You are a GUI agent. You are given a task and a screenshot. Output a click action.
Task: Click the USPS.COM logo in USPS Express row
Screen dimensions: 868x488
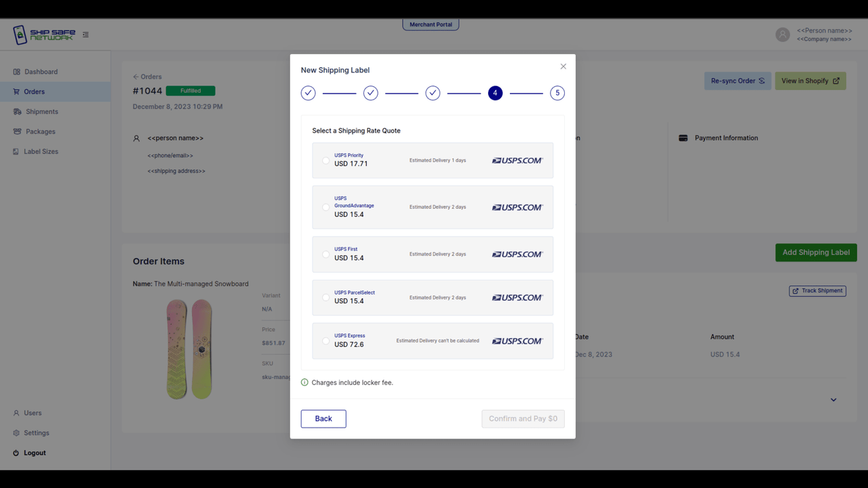pyautogui.click(x=517, y=341)
